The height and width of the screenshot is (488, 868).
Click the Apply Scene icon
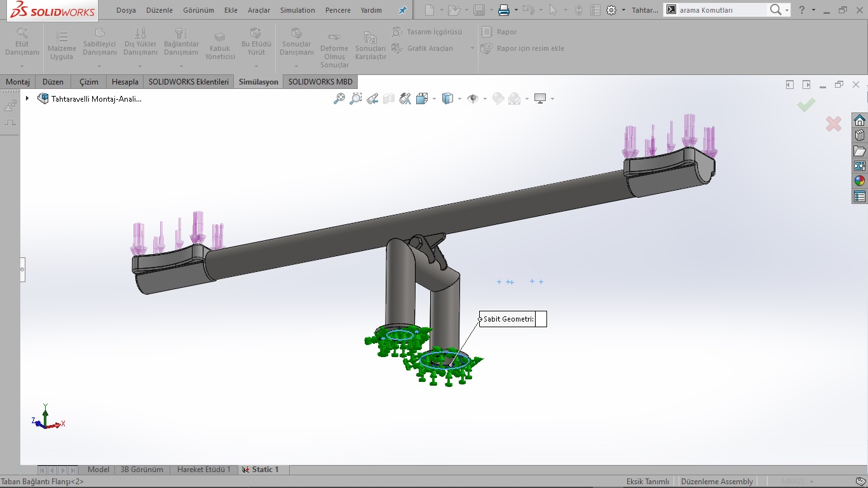tap(515, 98)
